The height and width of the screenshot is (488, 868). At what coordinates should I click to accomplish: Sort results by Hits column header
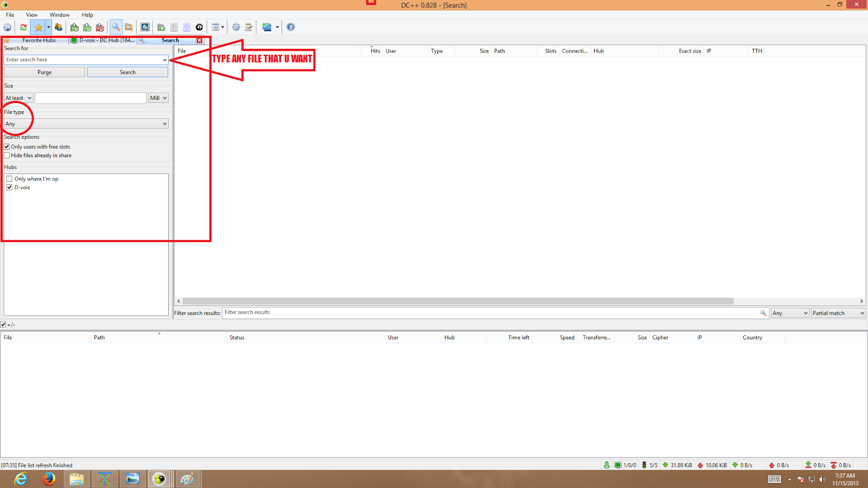375,51
